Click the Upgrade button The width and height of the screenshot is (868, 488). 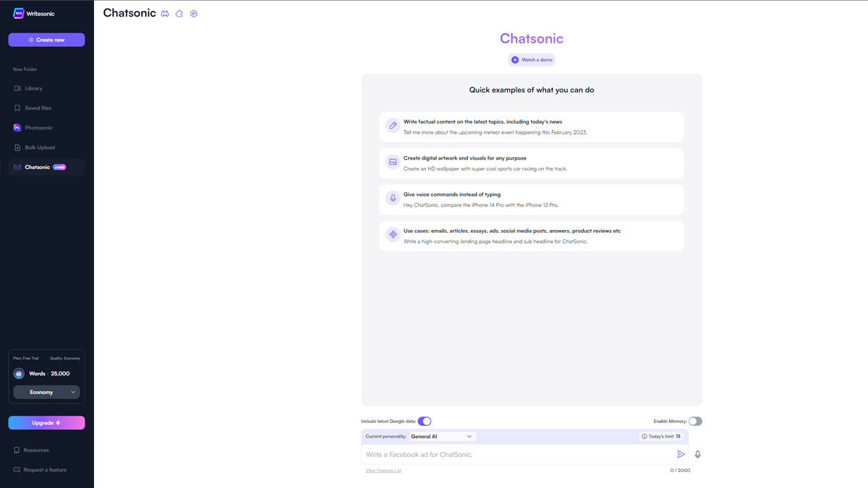click(x=46, y=423)
